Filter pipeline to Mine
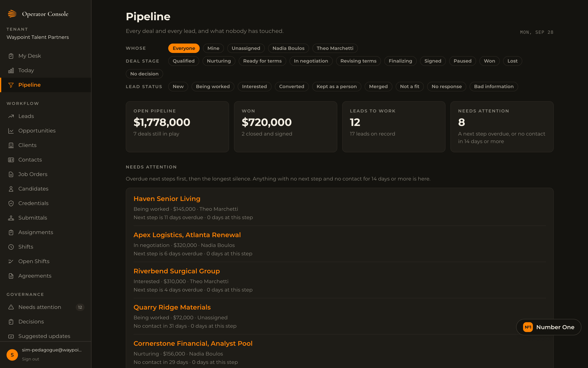This screenshot has width=588, height=368. tap(213, 48)
